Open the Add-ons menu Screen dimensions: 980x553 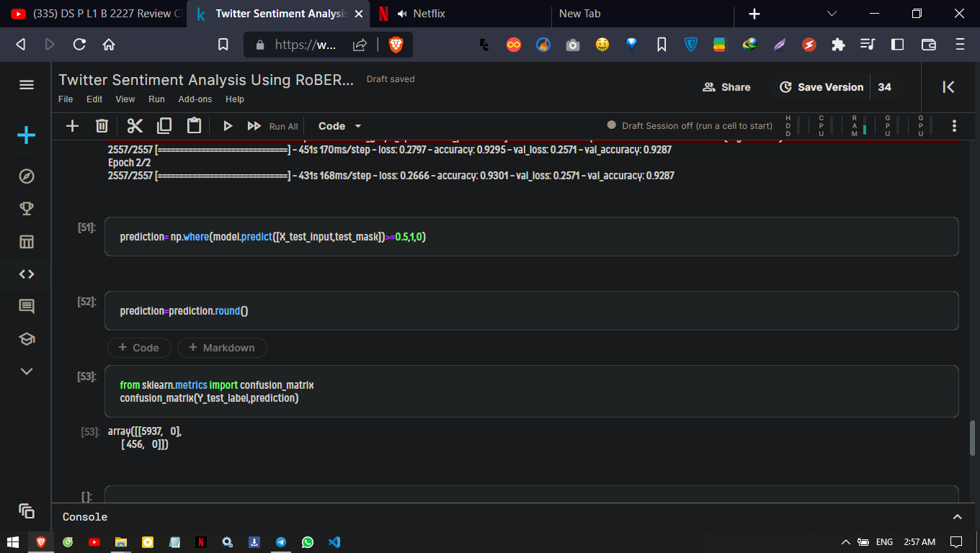coord(195,99)
